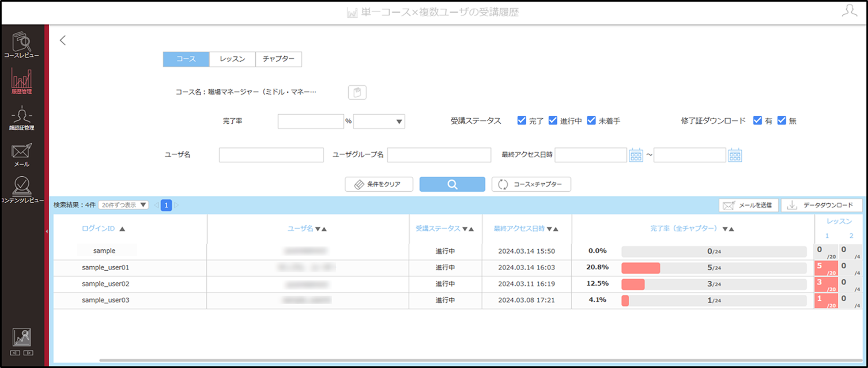Viewport: 868px width, 368px height.
Task: Click lesson 1 cell showing 1/20
Action: [826, 300]
